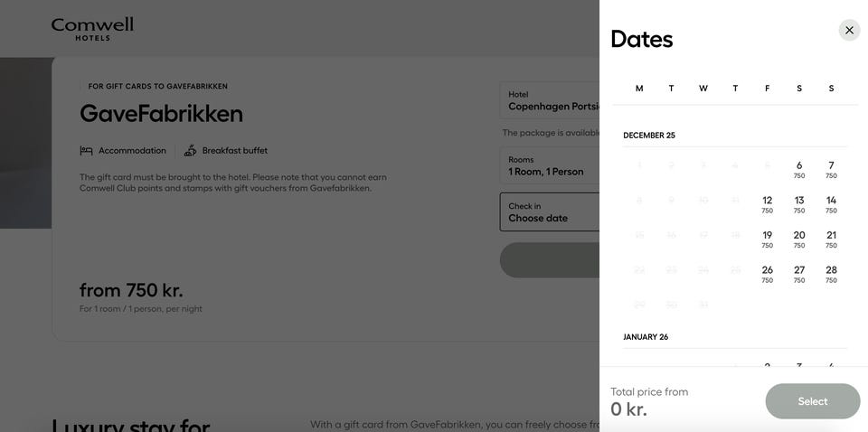
Task: Close the Dates panel with the X
Action: coord(849,31)
